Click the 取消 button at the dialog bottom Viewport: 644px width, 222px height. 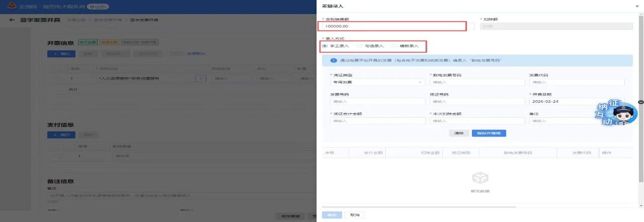click(355, 215)
